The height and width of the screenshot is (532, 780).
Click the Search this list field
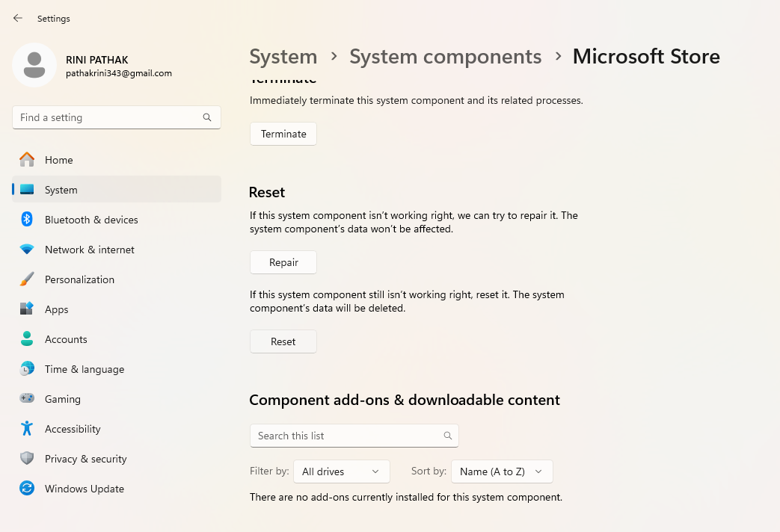(x=346, y=436)
